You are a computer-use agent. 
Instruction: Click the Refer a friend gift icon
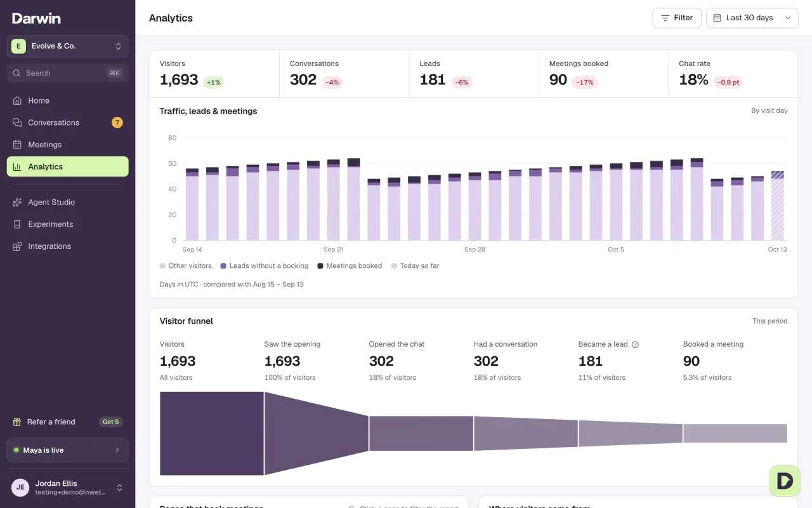tap(17, 422)
